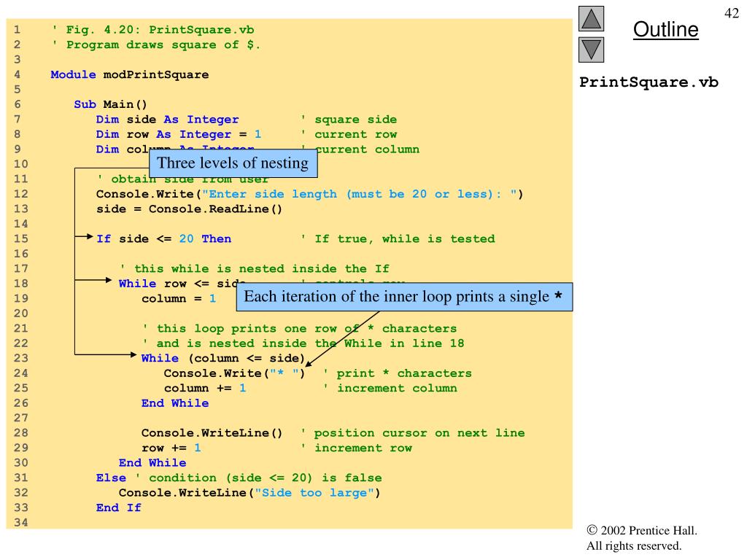Select 'Dim row As Integer = 1' declaration
Screen dimensions: 747x560
coord(179,134)
